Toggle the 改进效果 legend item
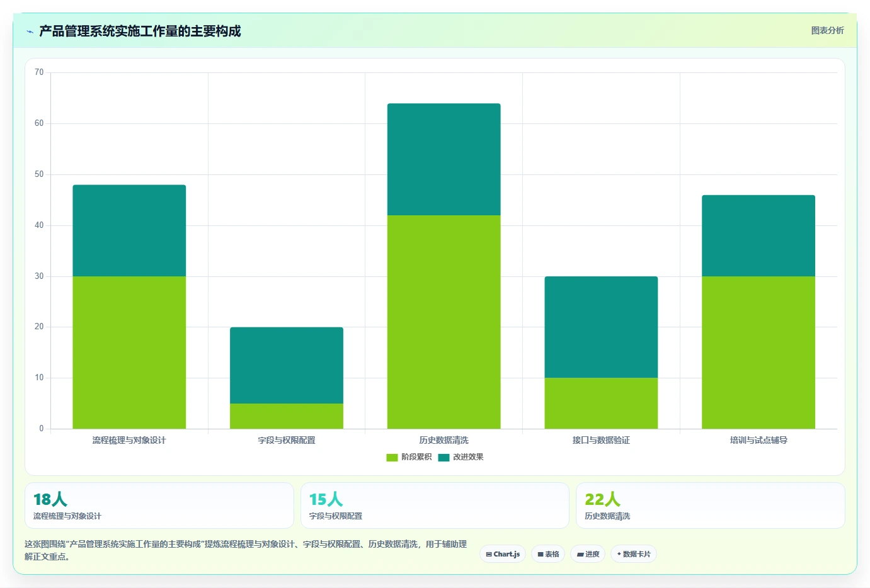This screenshot has height=588, width=870. pos(461,457)
